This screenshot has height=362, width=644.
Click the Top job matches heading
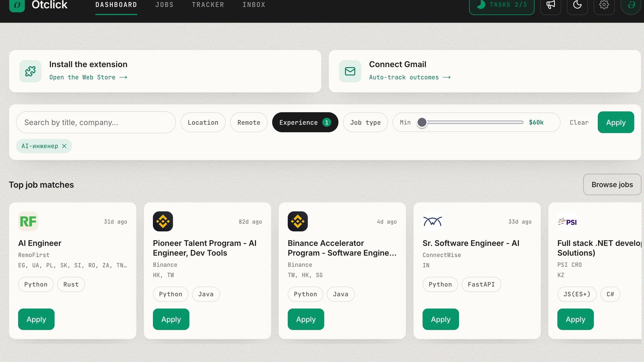41,185
